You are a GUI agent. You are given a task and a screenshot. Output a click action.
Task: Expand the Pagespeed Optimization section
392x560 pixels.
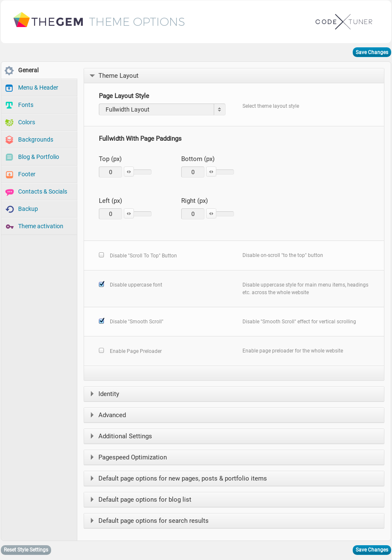click(x=132, y=457)
